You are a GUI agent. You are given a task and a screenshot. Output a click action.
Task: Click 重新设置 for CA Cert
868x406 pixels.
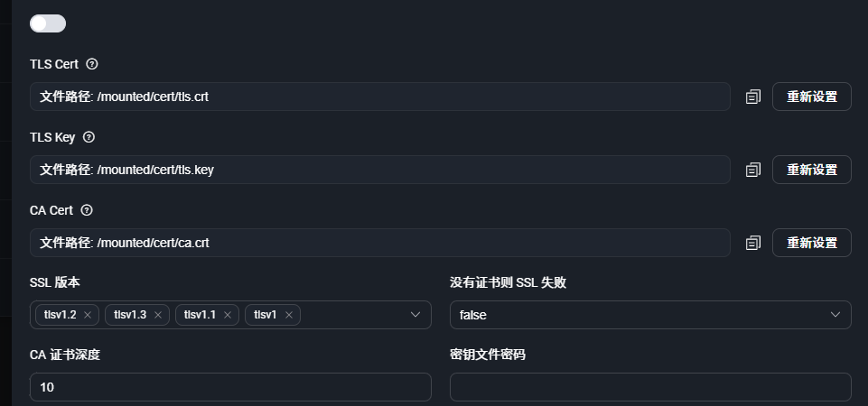click(811, 243)
